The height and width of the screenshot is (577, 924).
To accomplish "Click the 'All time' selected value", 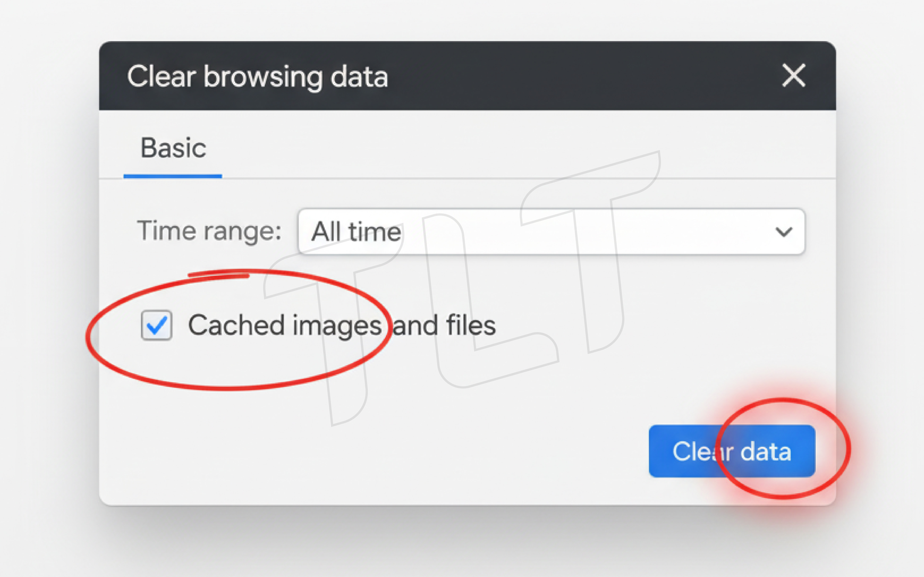I will (356, 232).
